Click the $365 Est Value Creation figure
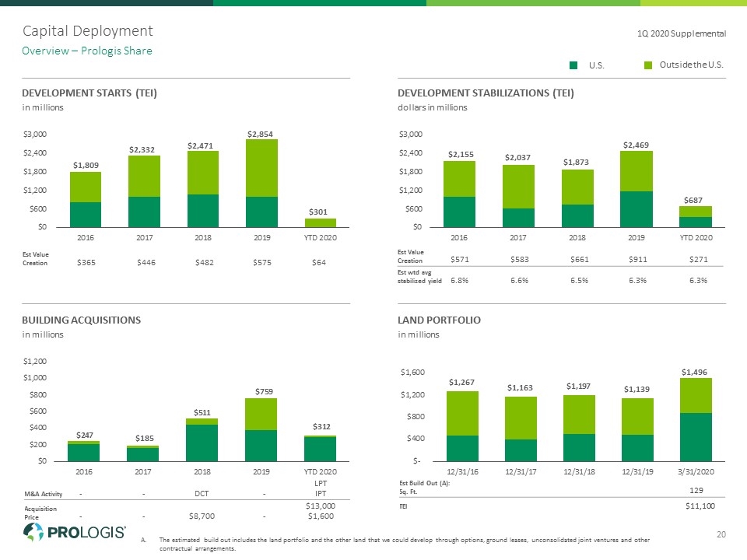747x560 pixels. pyautogui.click(x=86, y=262)
